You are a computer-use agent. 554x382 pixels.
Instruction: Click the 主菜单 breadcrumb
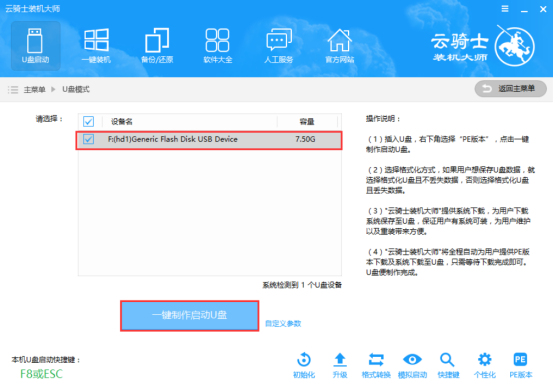(34, 89)
